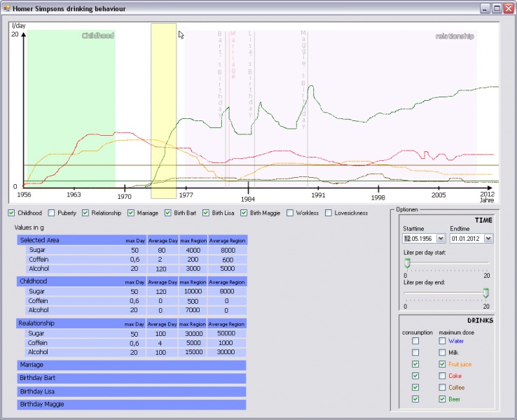Click the Water drink label

[455, 342]
